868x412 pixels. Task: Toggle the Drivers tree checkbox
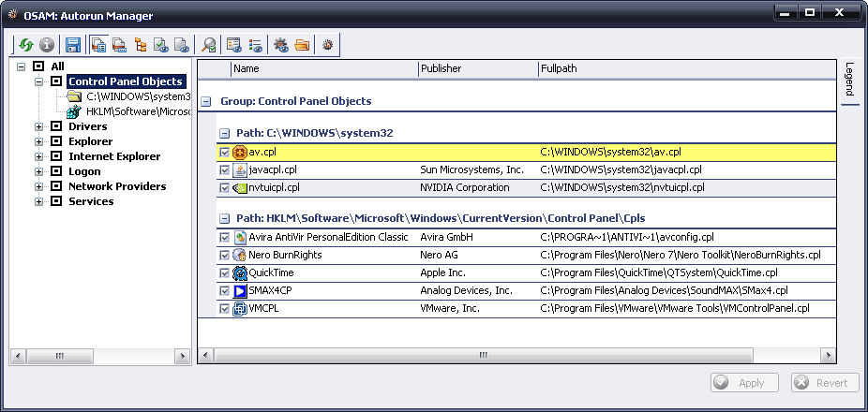click(x=56, y=126)
